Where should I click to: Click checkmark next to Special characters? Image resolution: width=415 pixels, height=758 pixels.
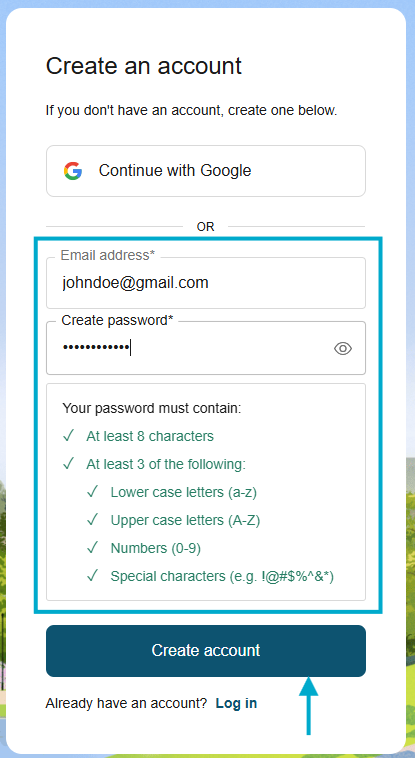point(92,576)
